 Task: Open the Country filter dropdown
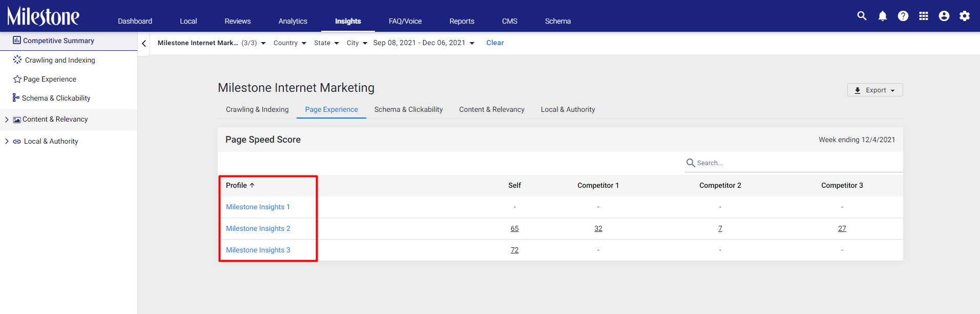(290, 43)
